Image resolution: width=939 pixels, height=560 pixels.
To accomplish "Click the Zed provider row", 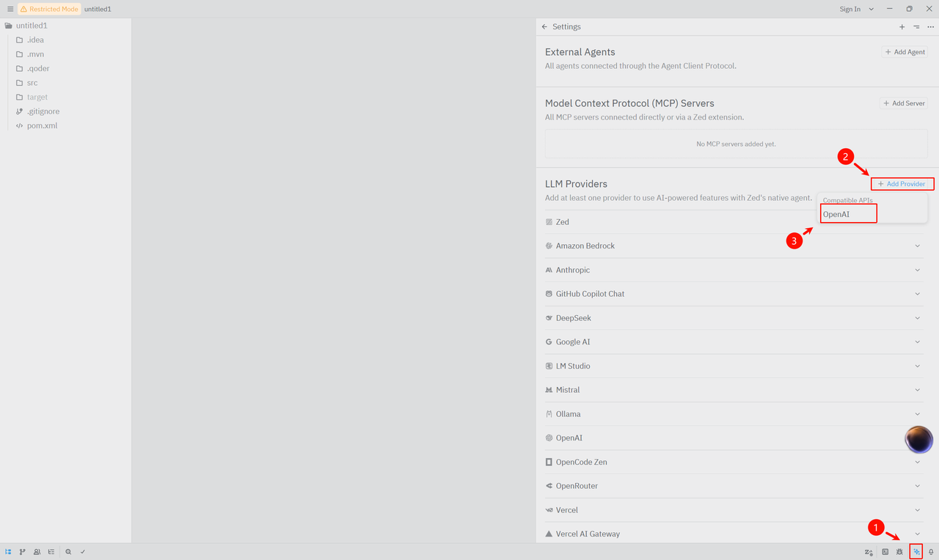I will click(736, 222).
